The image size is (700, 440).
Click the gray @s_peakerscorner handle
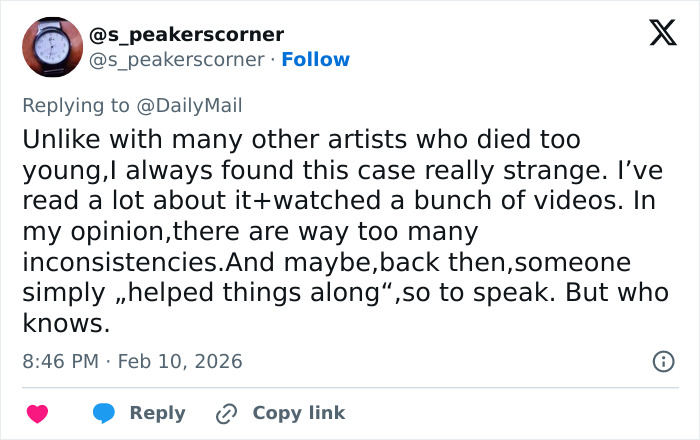(x=178, y=59)
